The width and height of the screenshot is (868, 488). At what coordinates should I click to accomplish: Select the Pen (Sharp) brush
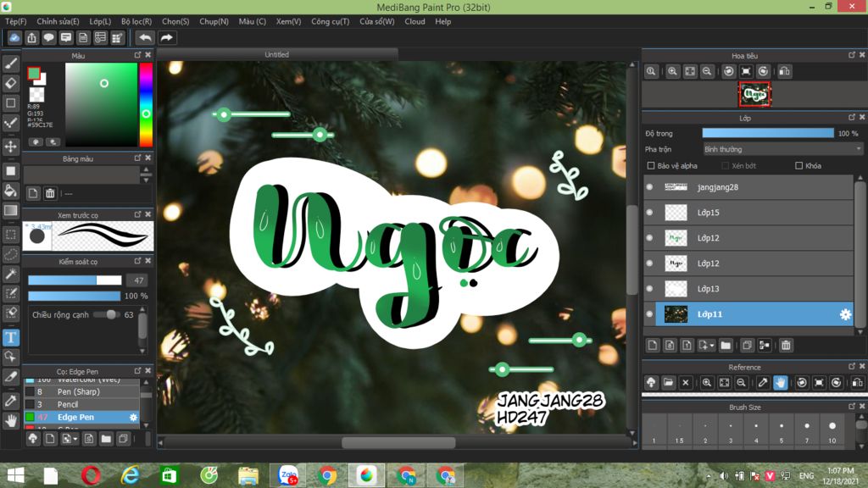pos(81,391)
